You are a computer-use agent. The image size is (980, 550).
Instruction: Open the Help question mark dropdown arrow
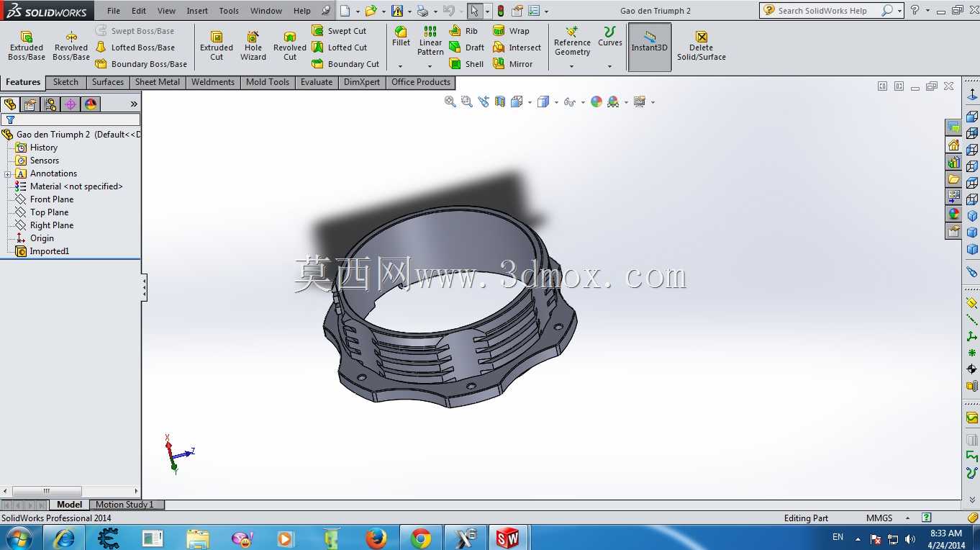[x=928, y=11]
